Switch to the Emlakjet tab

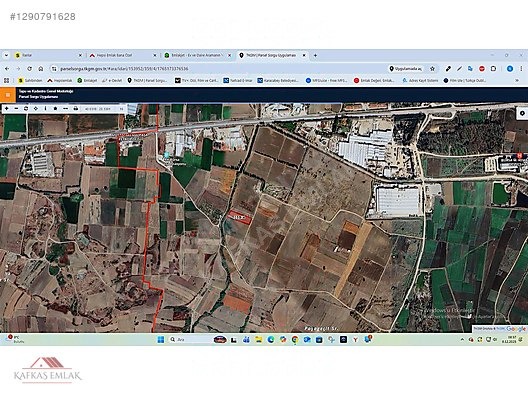198,55
